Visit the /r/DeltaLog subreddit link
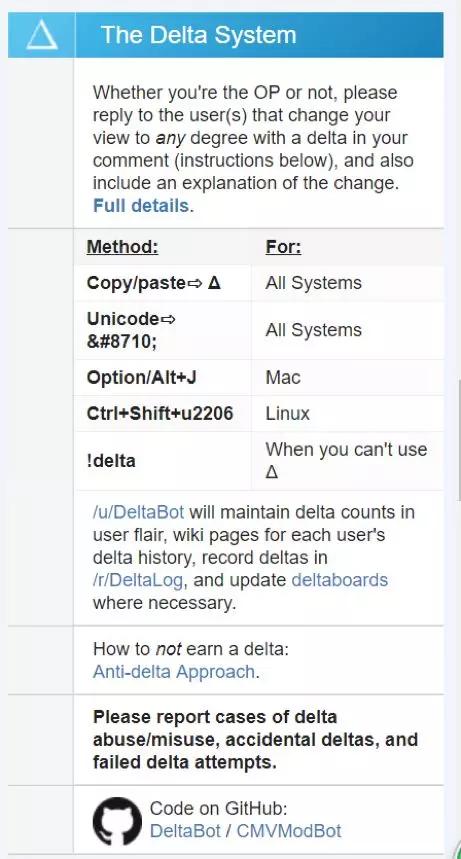This screenshot has width=461, height=859. coord(138,580)
